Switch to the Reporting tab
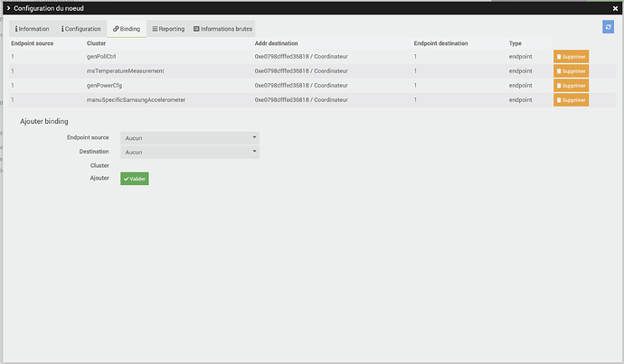Image resolution: width=624 pixels, height=364 pixels. [x=168, y=29]
